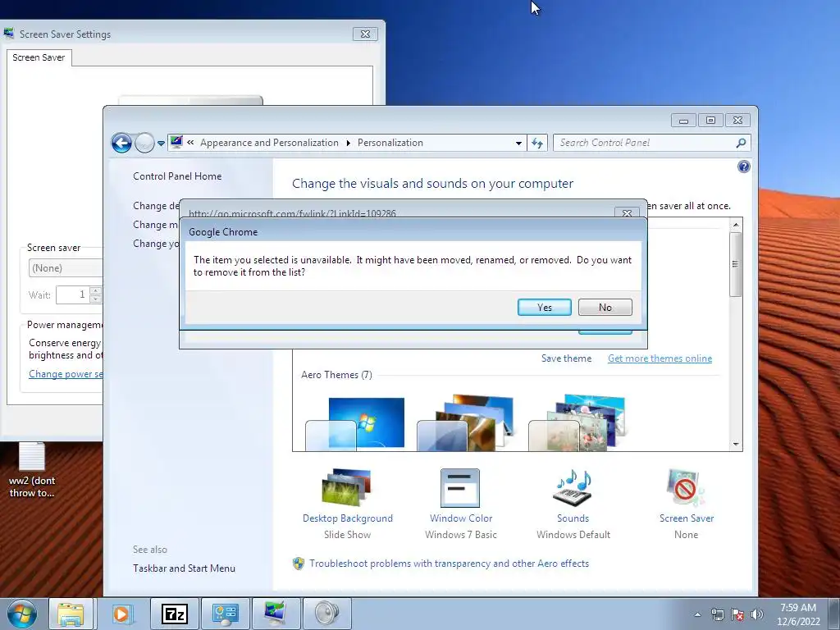Image resolution: width=840 pixels, height=630 pixels.
Task: Click the network tray icon
Action: click(x=717, y=614)
